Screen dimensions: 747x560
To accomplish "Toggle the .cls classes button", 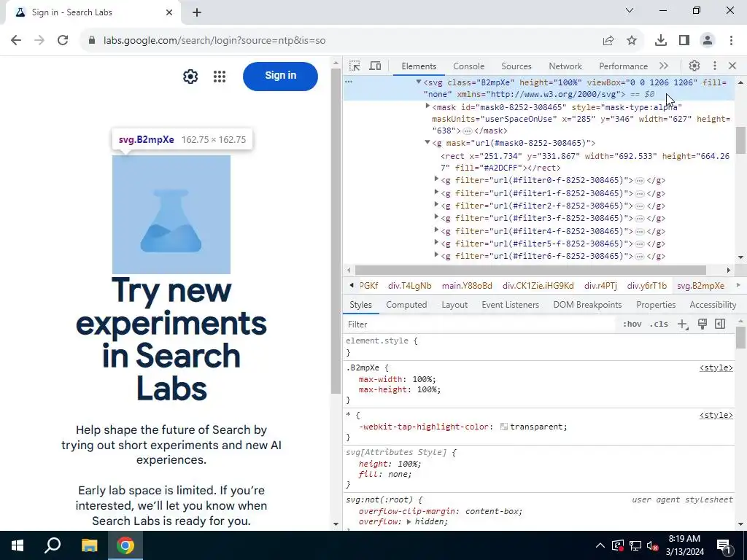I will 659,324.
